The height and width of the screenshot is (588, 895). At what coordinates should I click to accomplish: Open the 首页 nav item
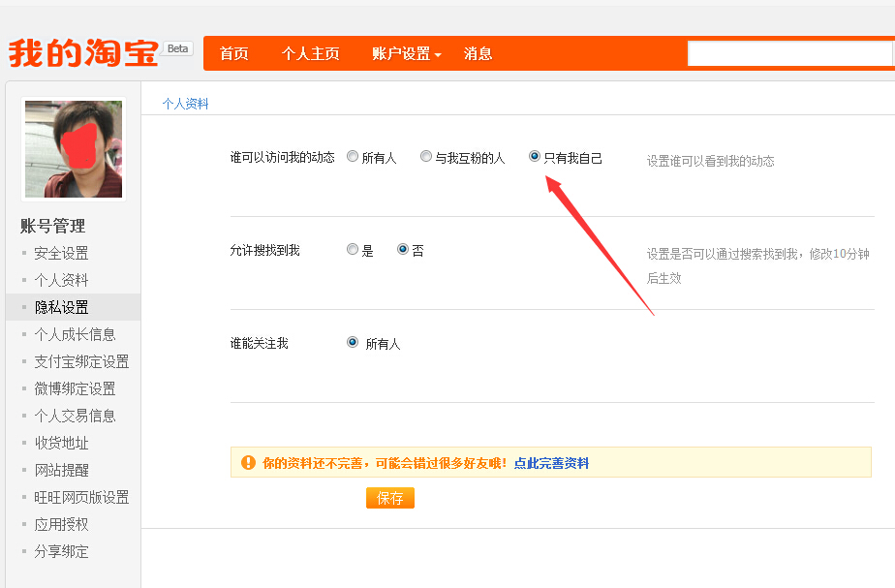234,53
